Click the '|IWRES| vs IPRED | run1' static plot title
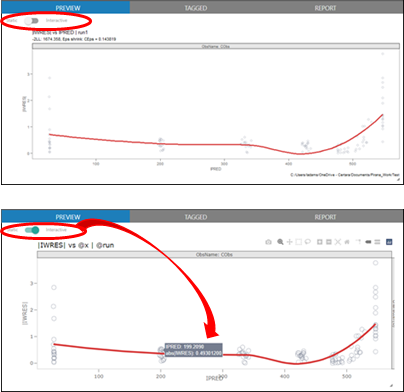Image resolution: width=404 pixels, height=392 pixels. pyautogui.click(x=60, y=33)
